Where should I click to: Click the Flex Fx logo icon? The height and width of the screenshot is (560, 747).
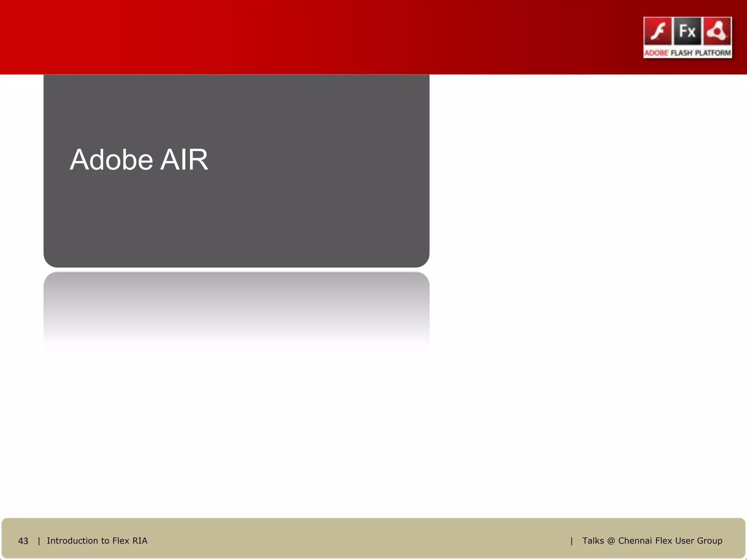tap(687, 31)
